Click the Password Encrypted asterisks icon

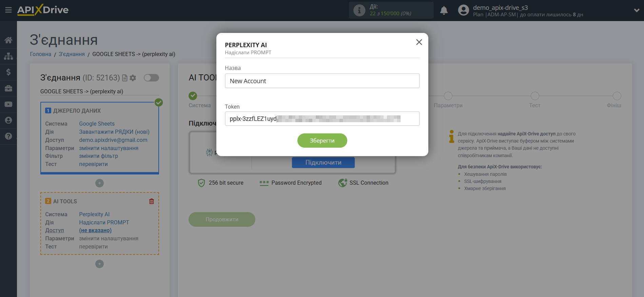point(264,183)
